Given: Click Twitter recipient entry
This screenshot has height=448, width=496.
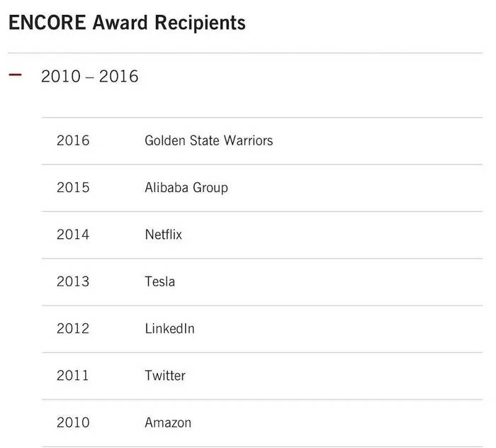Looking at the screenshot, I should tap(165, 376).
